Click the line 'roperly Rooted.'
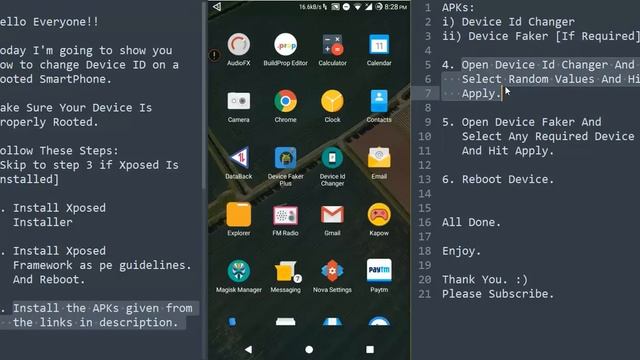640x360 pixels. click(49, 122)
